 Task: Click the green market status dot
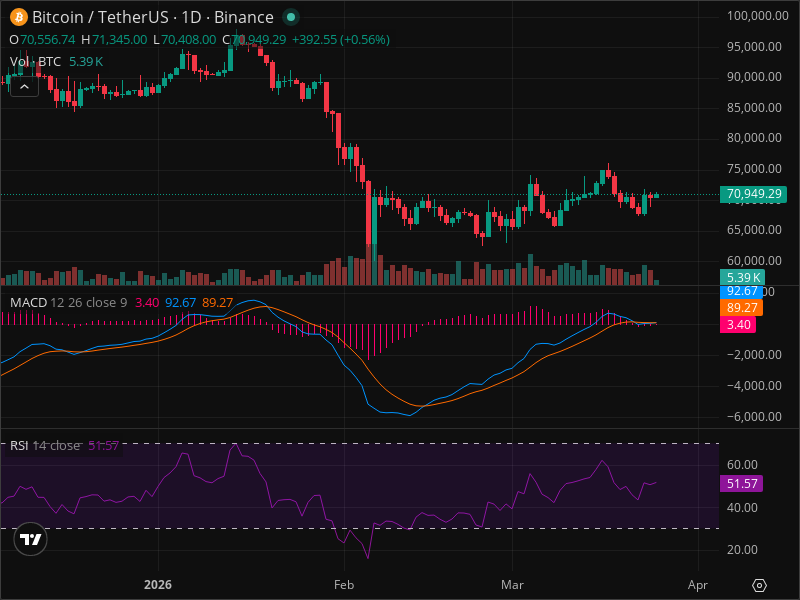[291, 17]
